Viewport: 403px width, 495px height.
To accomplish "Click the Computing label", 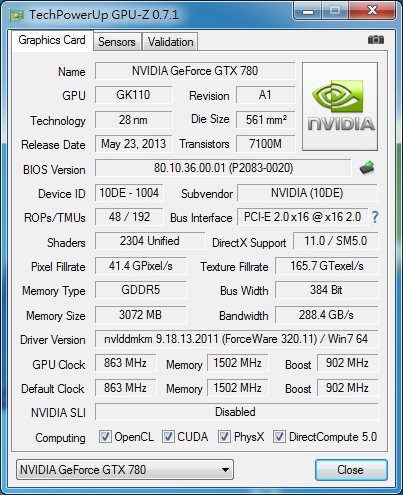I will 60,438.
